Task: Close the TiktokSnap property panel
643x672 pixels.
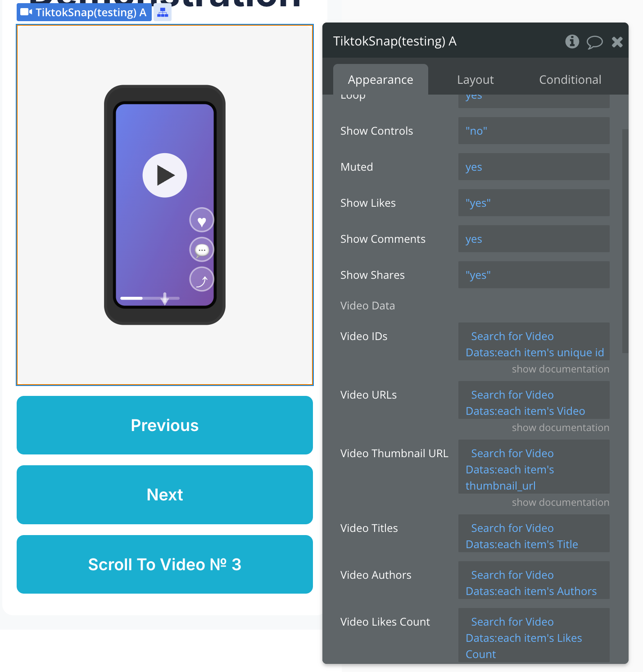Action: tap(617, 42)
